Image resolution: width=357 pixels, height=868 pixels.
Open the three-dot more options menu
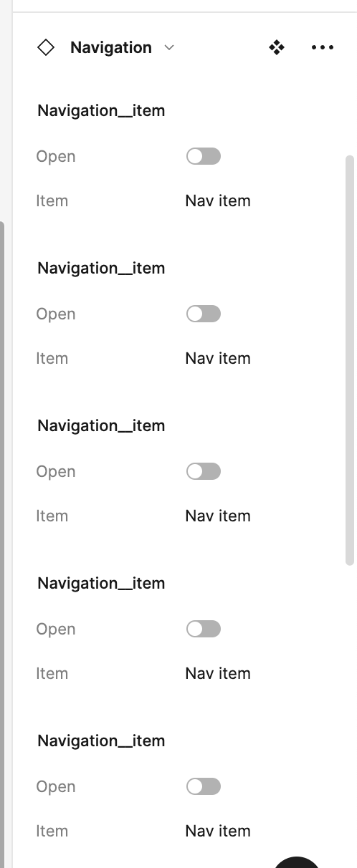pyautogui.click(x=323, y=48)
